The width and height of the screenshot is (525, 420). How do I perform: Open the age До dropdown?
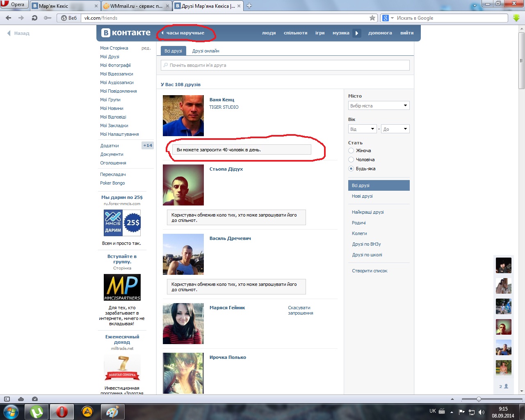click(x=395, y=129)
